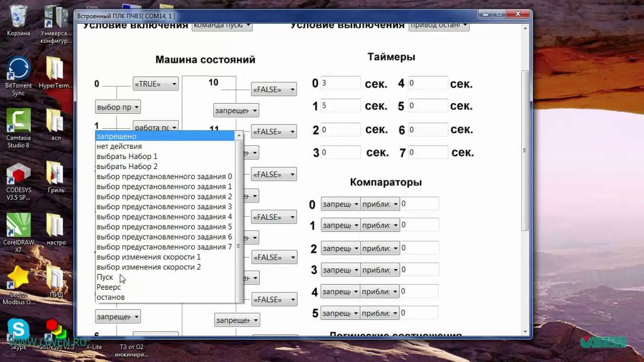Open the Lectus Modbus star icon
This screenshot has width=644, height=362.
point(18,285)
